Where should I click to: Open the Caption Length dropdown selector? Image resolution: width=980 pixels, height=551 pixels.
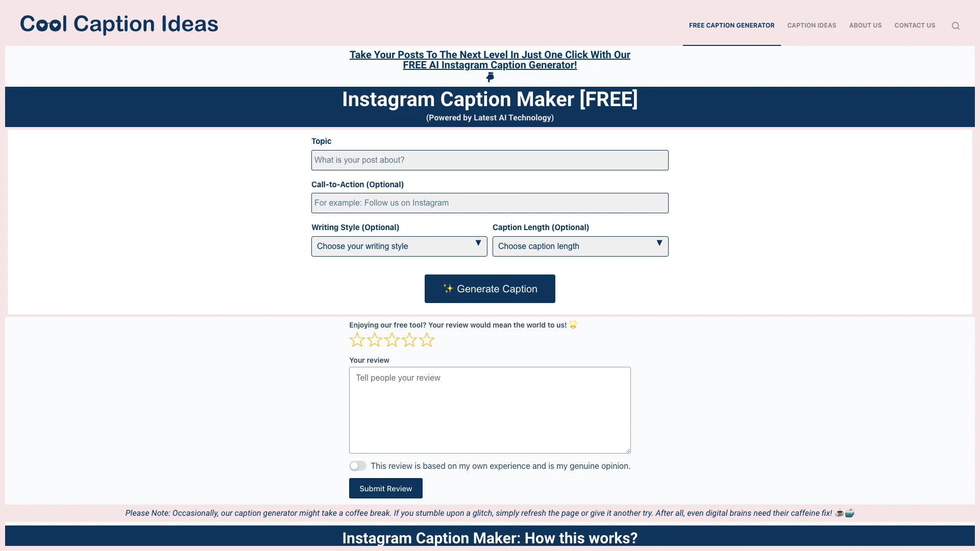580,245
